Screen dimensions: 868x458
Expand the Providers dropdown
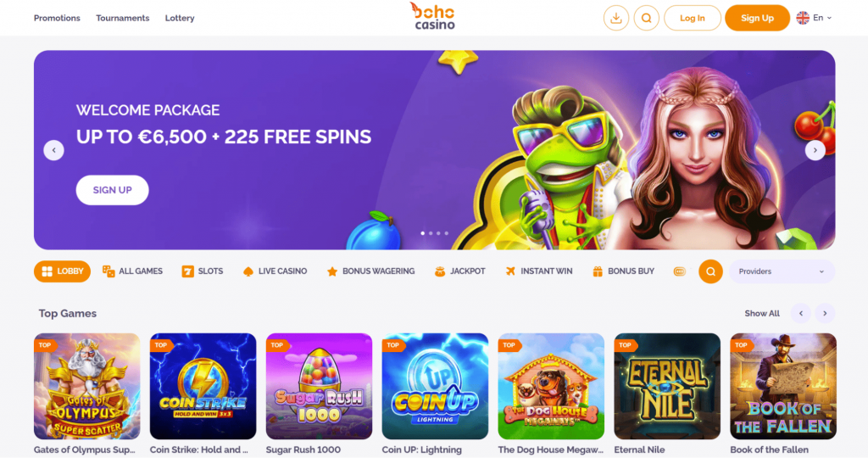click(782, 271)
